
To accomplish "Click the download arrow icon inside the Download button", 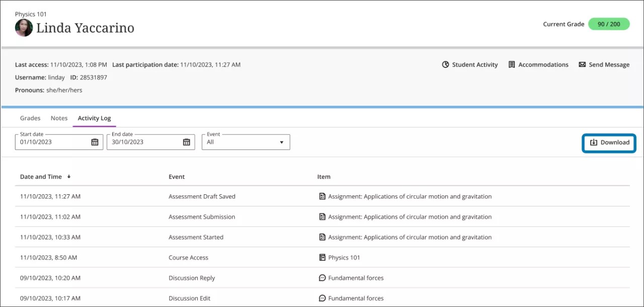I will [x=594, y=142].
